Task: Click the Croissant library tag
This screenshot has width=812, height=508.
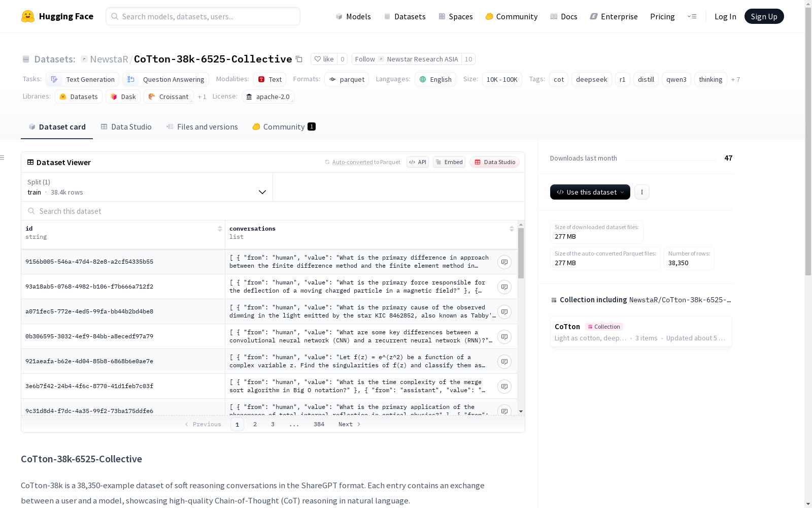Action: [168, 97]
